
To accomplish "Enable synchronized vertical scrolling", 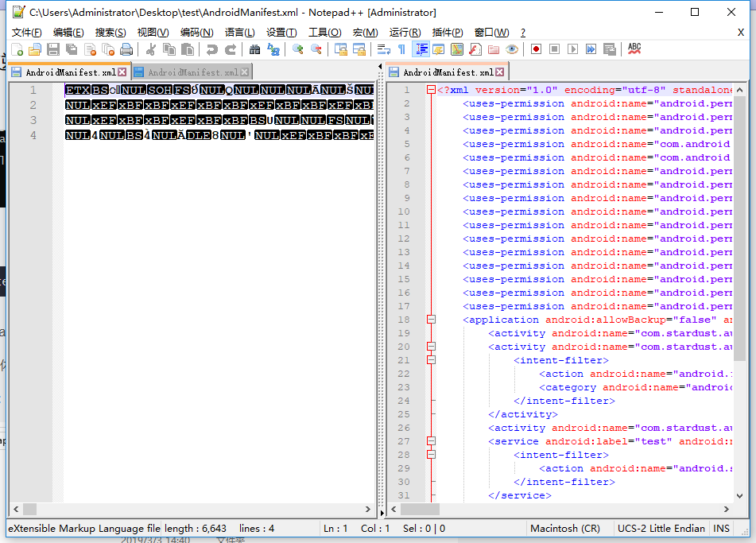I will point(341,48).
